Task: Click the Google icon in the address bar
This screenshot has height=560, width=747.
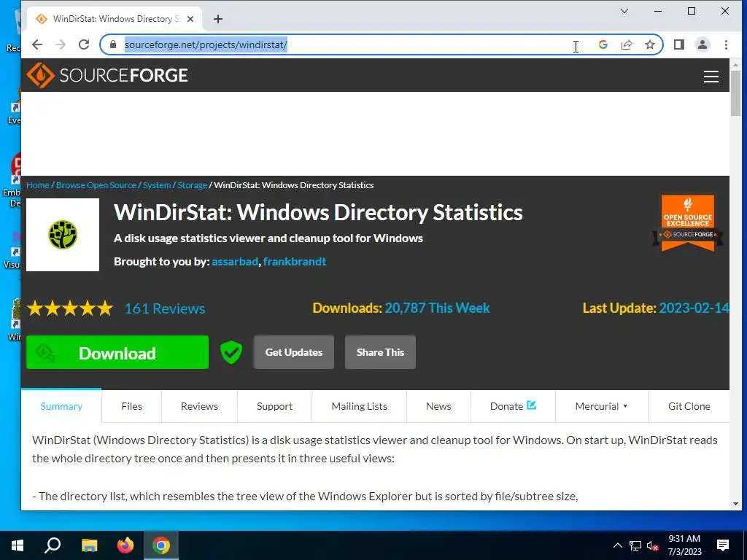Action: click(x=603, y=44)
